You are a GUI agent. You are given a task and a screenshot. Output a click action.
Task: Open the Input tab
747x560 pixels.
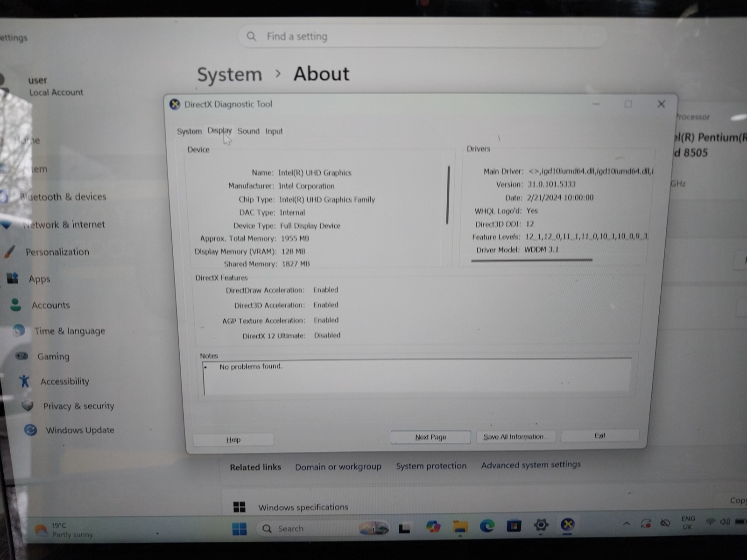pyautogui.click(x=274, y=132)
